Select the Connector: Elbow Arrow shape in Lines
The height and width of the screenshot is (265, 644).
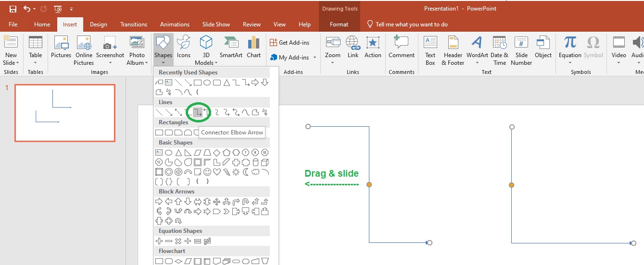[x=198, y=112]
